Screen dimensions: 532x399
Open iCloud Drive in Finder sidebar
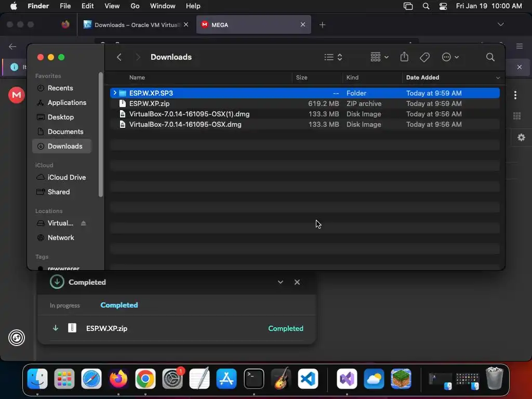coord(62,178)
